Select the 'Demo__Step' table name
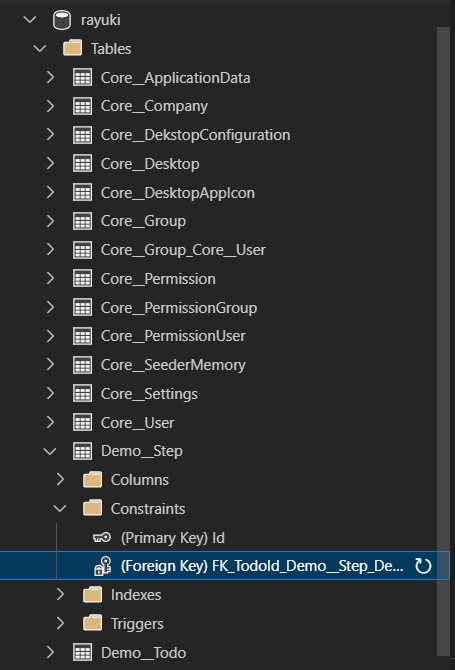The width and height of the screenshot is (455, 670). point(142,451)
